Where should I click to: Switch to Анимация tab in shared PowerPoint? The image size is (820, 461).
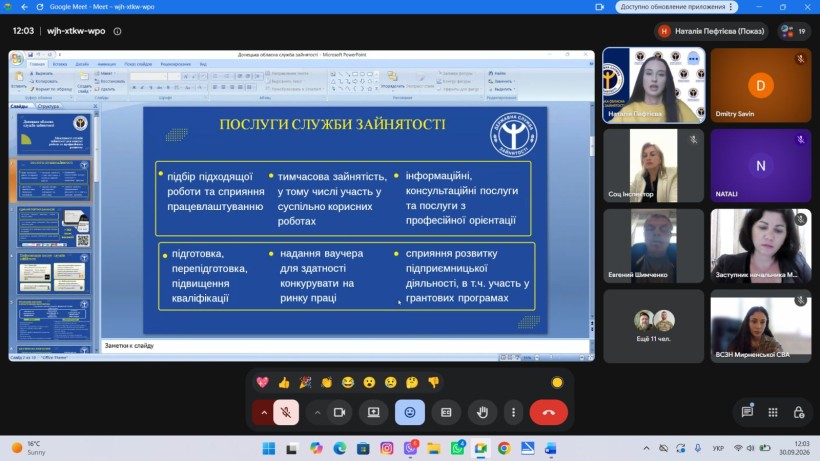107,64
